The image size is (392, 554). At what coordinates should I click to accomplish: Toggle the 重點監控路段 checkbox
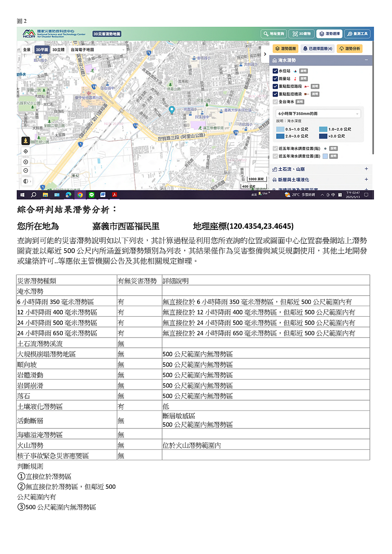tap(275, 86)
